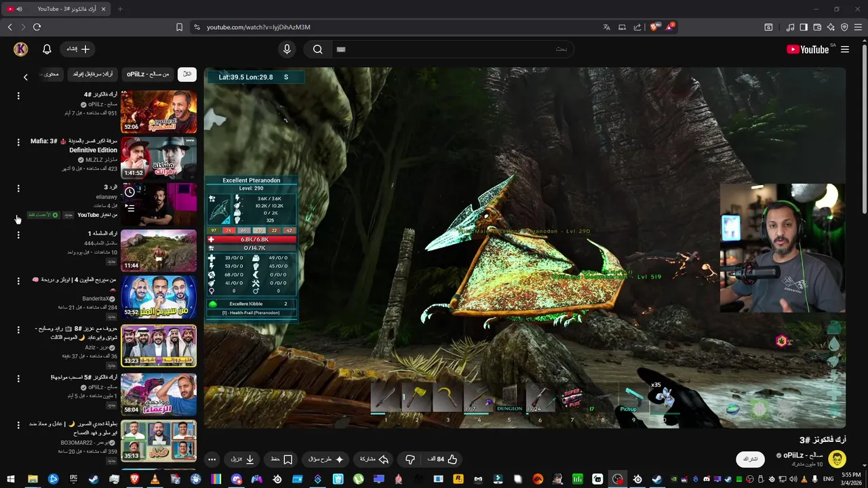Open Brave Rewards triangle icon
This screenshot has width=868, height=488.
tap(670, 27)
